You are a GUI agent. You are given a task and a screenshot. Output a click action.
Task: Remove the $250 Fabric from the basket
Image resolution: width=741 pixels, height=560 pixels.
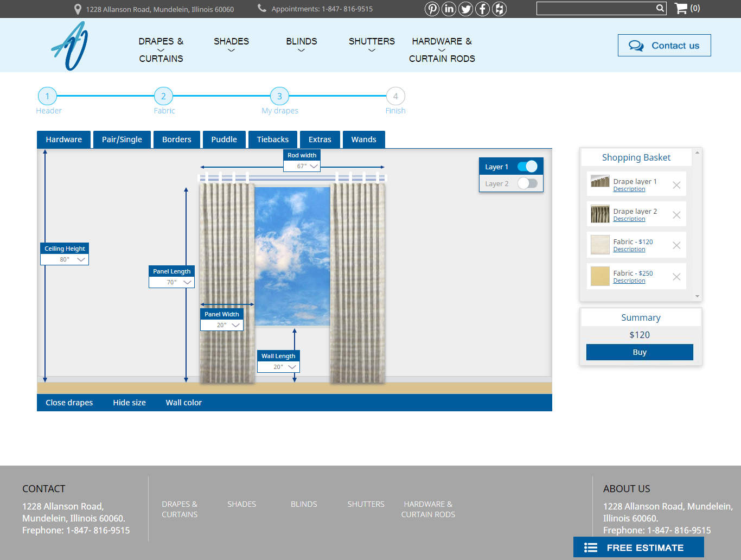pos(676,277)
